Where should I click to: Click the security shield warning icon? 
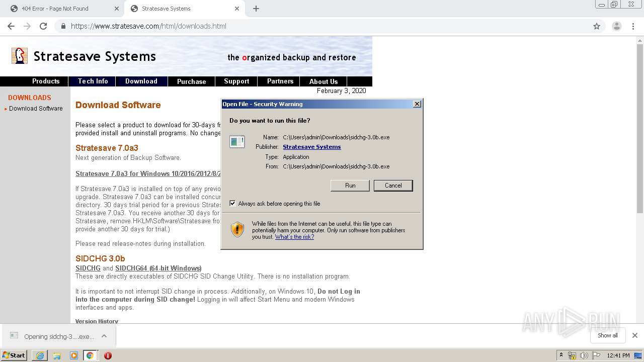coord(237,229)
